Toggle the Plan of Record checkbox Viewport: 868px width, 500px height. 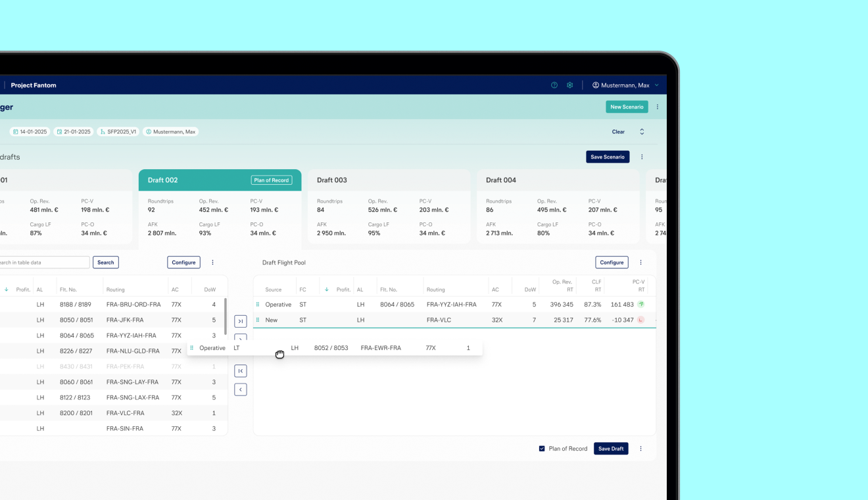point(542,449)
